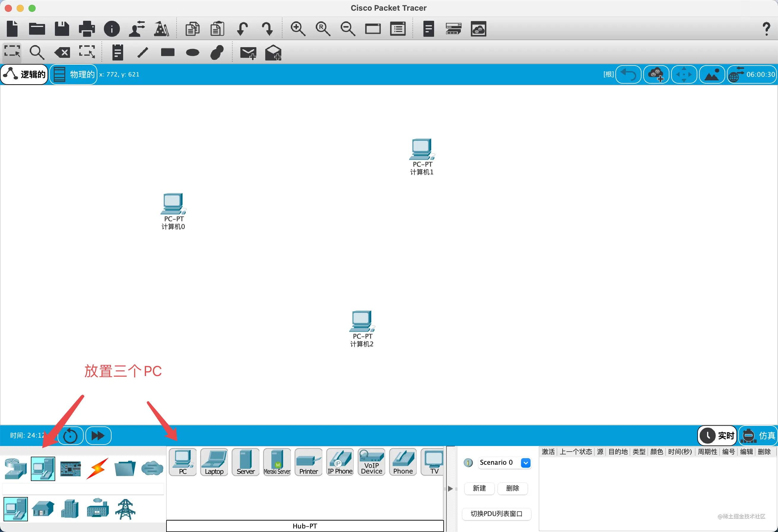Select the End Devices category
Viewport: 778px width, 532px height.
click(43, 469)
